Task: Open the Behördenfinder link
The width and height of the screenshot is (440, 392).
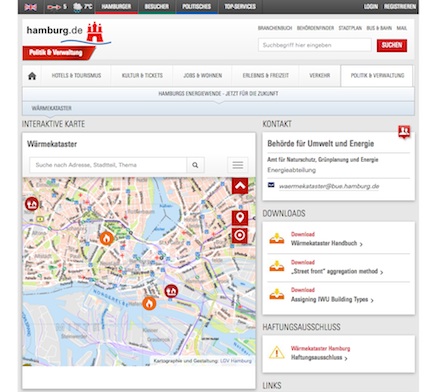Action: 315,28
